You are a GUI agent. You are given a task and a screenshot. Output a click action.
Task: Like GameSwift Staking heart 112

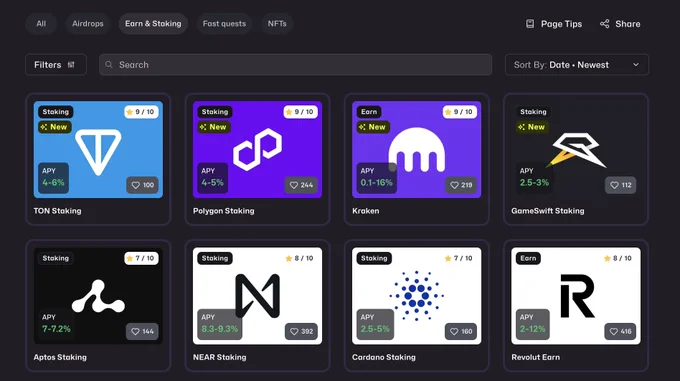point(621,185)
